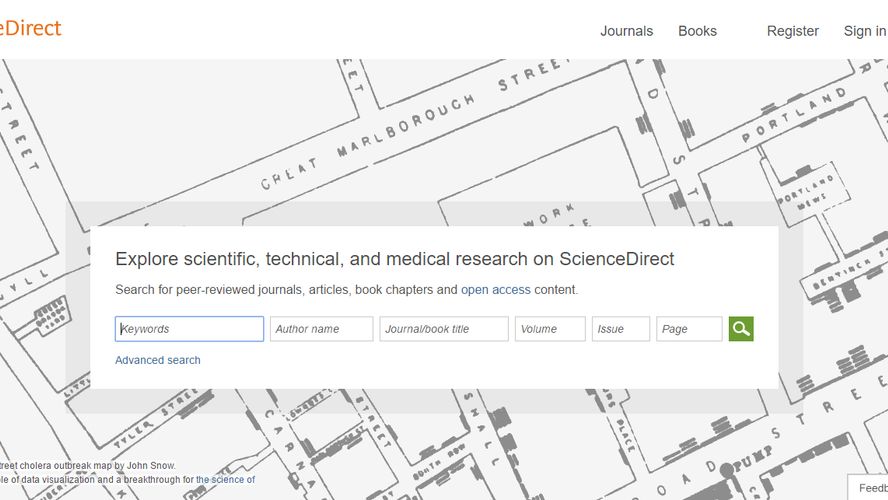Open the Books menu item
This screenshot has width=888, height=500.
(697, 31)
